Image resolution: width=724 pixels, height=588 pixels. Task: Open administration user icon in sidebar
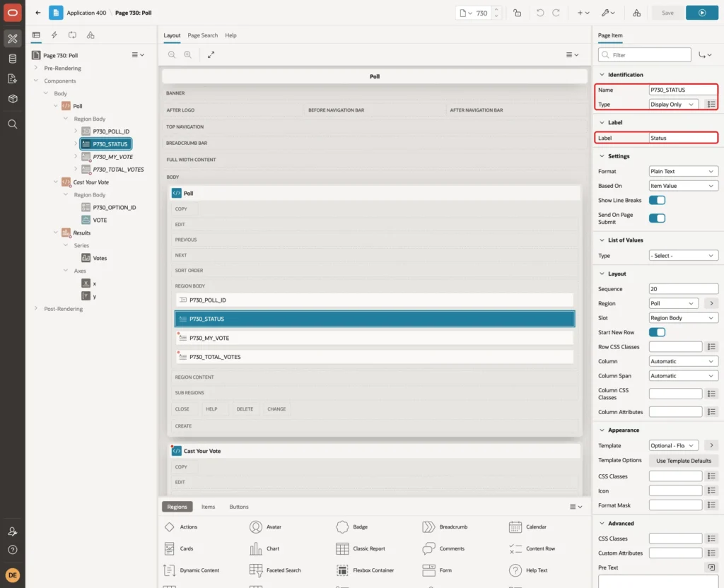pos(13,531)
